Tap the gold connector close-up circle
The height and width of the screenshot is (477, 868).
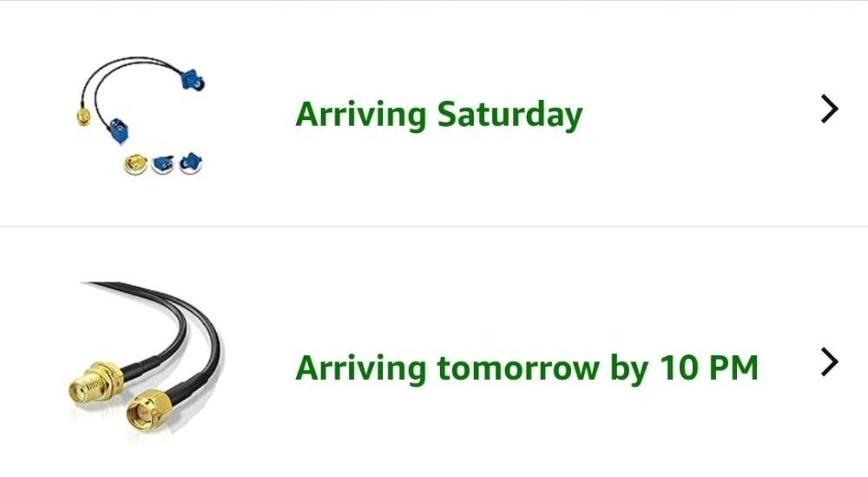coord(135,164)
